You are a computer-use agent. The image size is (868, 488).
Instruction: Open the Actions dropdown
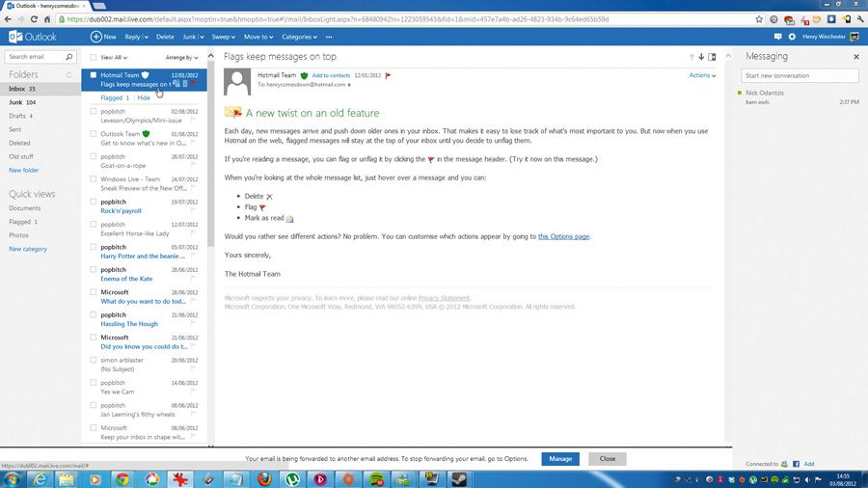click(x=702, y=75)
